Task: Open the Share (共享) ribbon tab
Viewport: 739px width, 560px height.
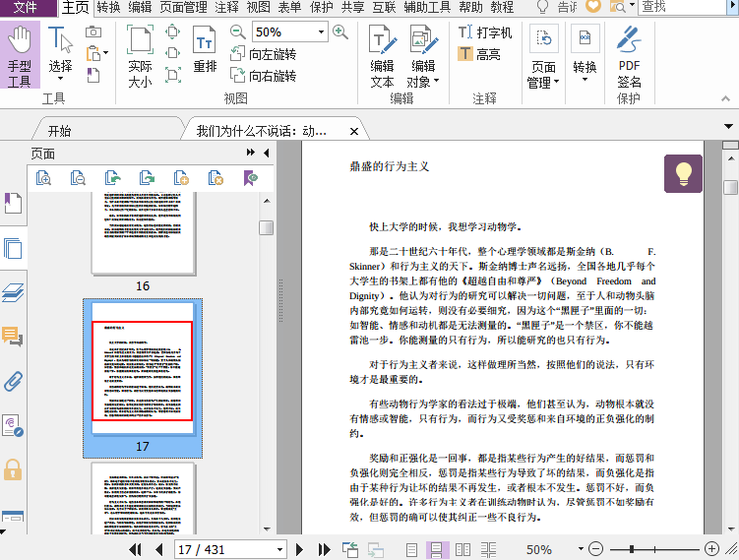Action: click(353, 7)
